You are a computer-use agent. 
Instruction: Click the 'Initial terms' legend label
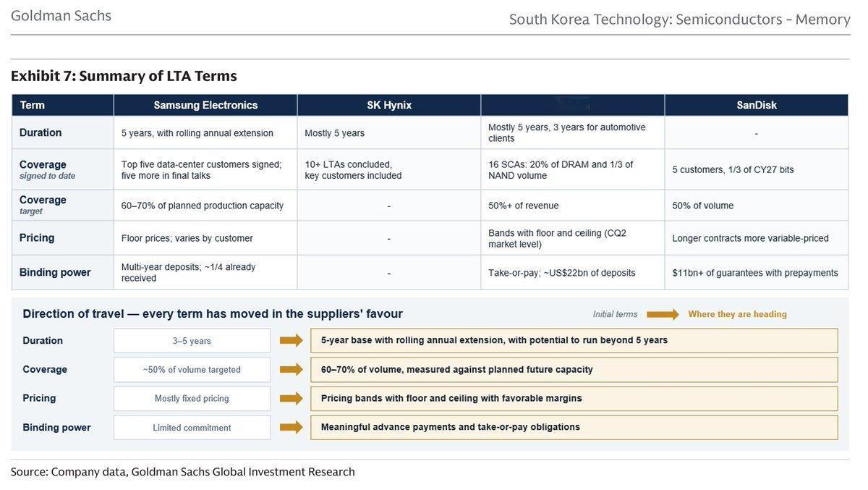(x=616, y=314)
